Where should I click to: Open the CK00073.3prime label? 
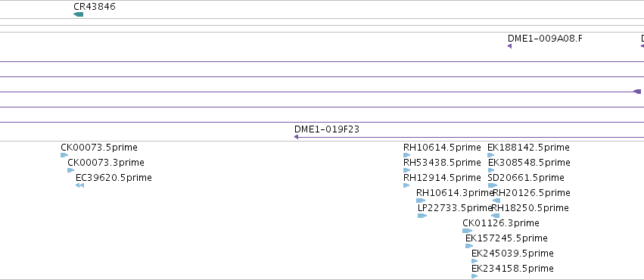106,163
